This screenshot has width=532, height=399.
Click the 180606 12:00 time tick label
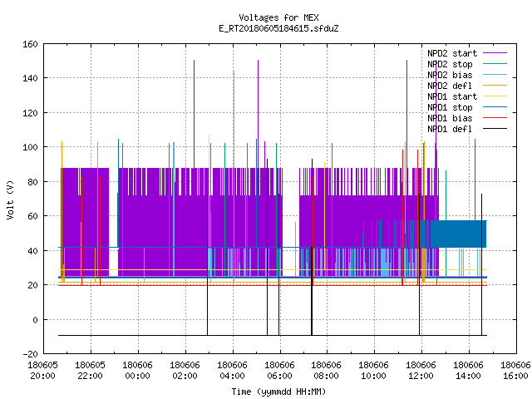(x=421, y=371)
